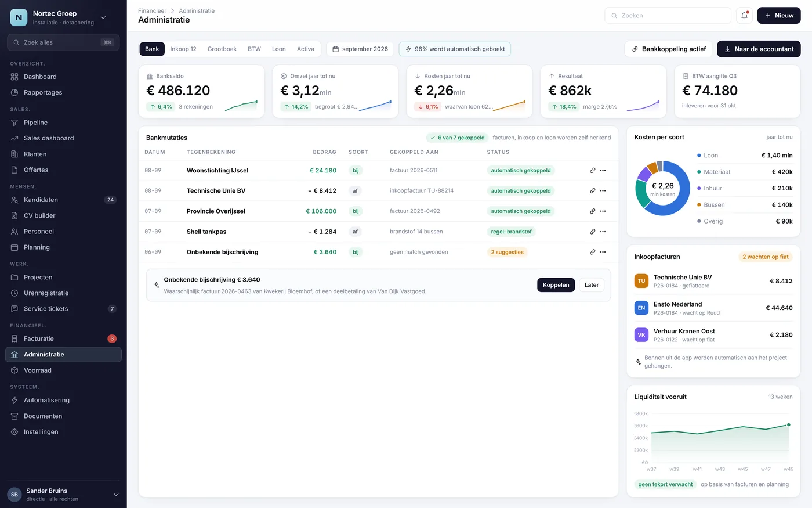Click the Later button
This screenshot has width=812, height=508.
tap(592, 285)
